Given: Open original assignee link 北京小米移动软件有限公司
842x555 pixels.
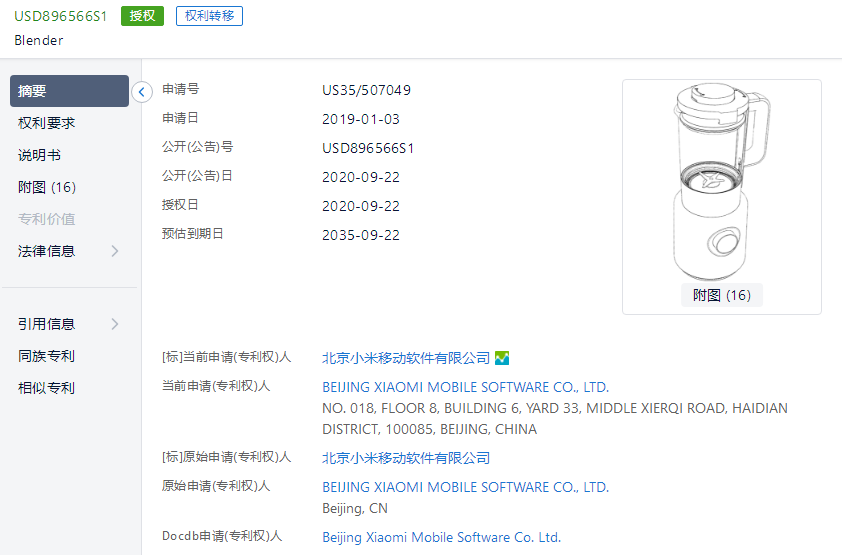Looking at the screenshot, I should (406, 458).
